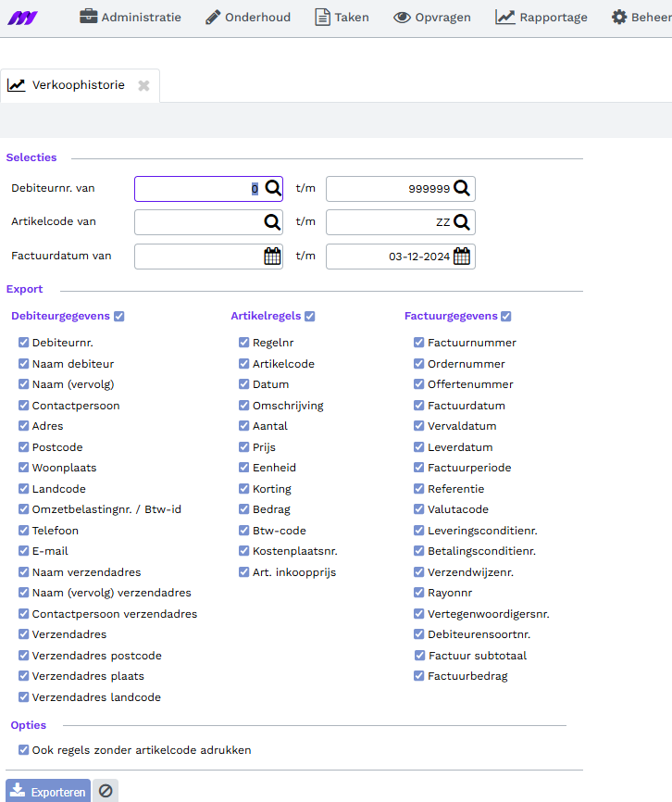This screenshot has height=802, width=672.
Task: Uncheck the Prijs checkbox
Action: pos(243,446)
